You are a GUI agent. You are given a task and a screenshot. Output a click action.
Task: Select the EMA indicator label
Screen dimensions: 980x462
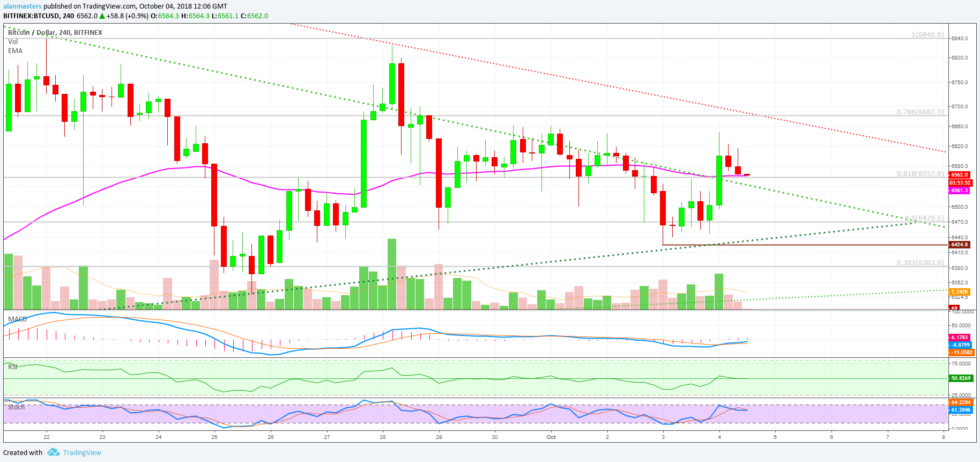point(15,50)
